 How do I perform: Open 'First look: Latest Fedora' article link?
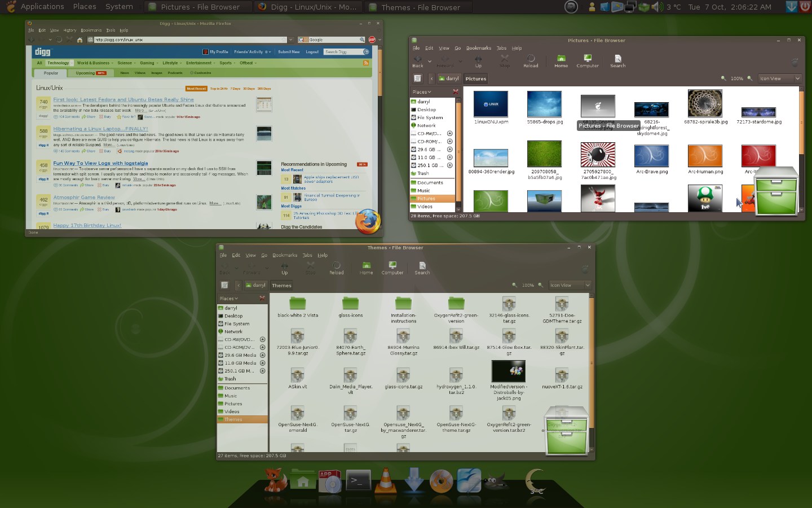click(123, 99)
